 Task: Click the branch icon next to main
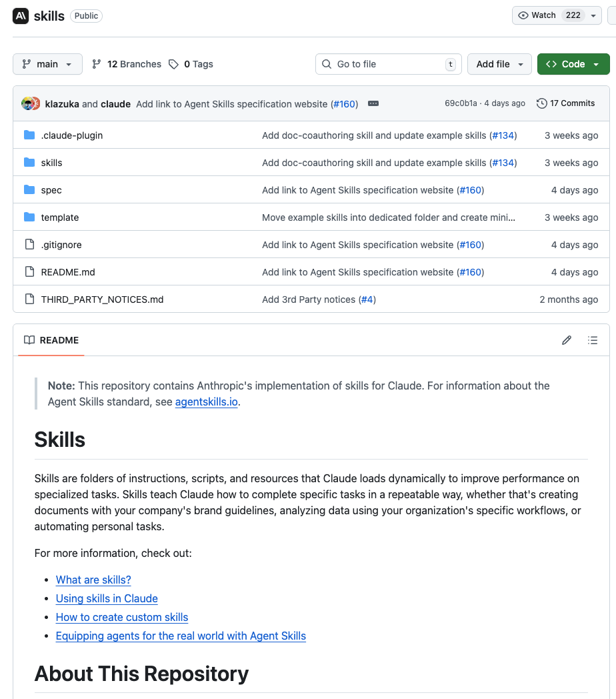pyautogui.click(x=27, y=64)
